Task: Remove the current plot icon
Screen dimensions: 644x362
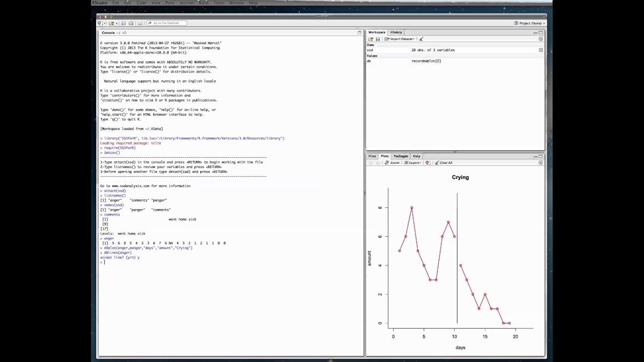Action: (x=428, y=163)
